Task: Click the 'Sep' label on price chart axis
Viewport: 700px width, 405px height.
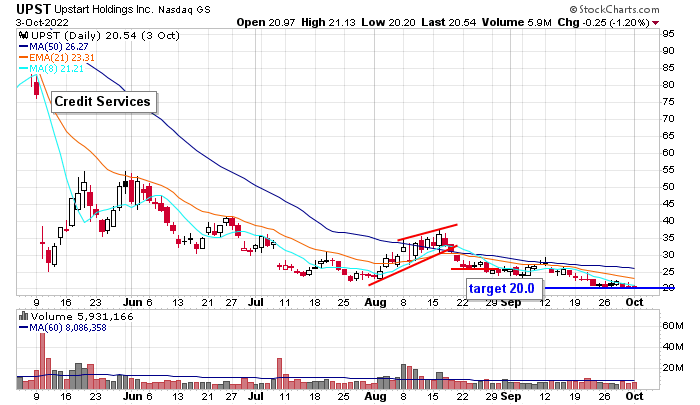Action: [x=511, y=302]
